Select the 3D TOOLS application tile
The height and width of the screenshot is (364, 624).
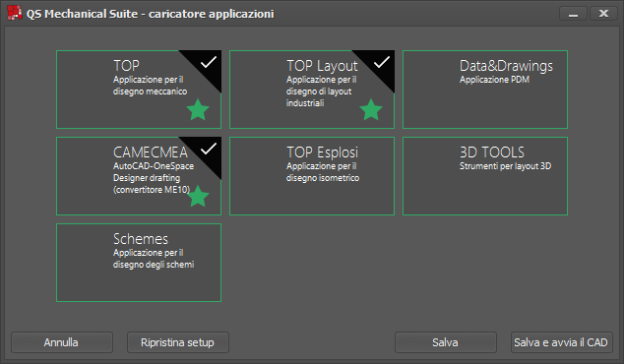click(x=485, y=176)
